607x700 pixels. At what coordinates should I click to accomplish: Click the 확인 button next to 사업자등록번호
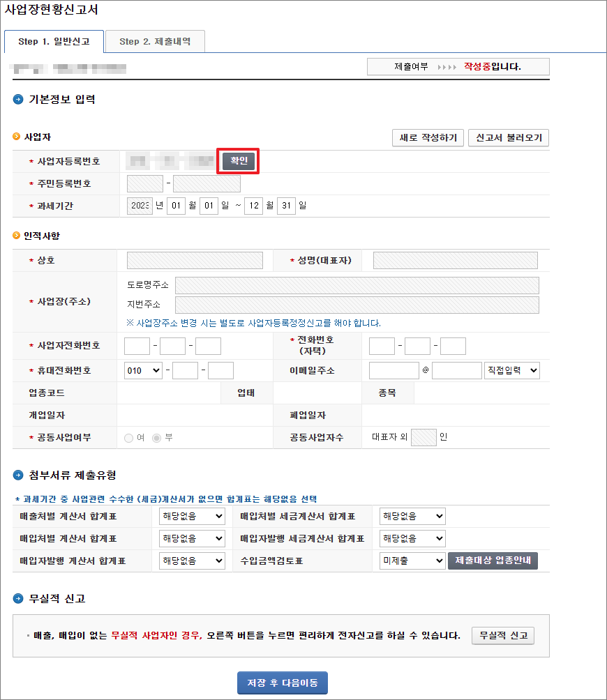coord(239,161)
